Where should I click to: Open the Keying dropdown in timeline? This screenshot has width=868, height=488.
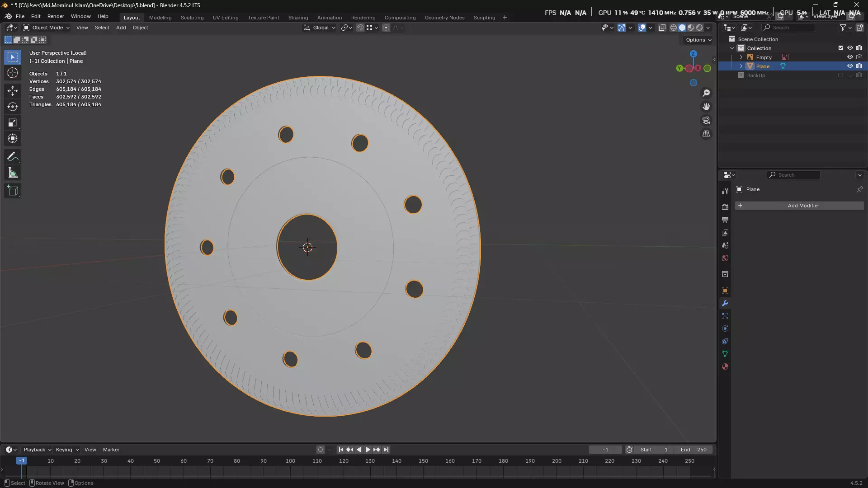(67, 450)
